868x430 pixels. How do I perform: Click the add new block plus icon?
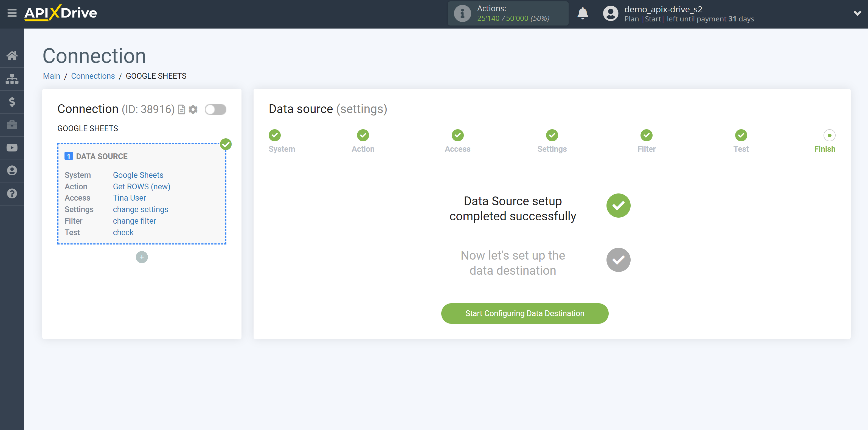coord(142,257)
